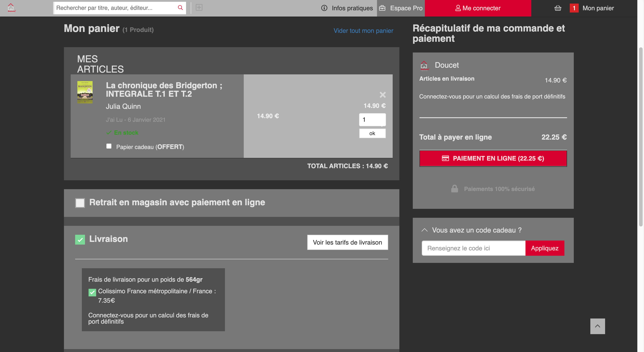Viewport: 644px width, 352px height.
Task: Click the Doucet logo in order summary
Action: 424,66
